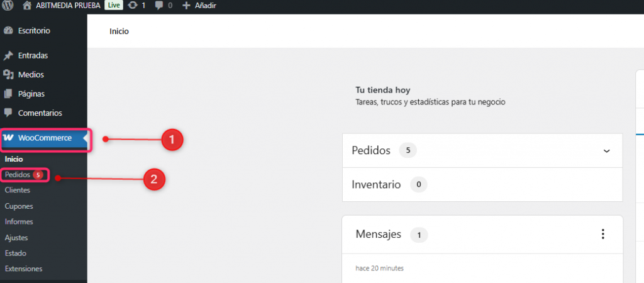The width and height of the screenshot is (644, 283).
Task: Click the plus icon next to Añadir
Action: 186,5
